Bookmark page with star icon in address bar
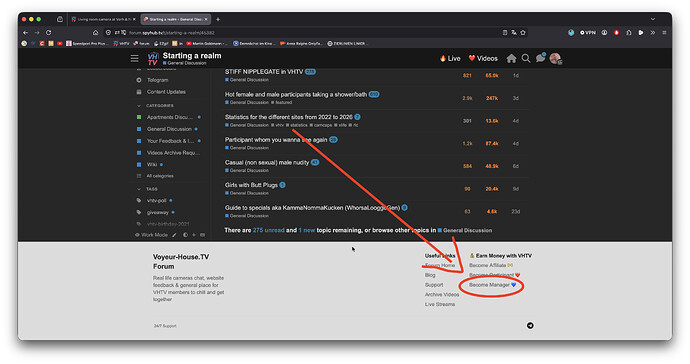The height and width of the screenshot is (364, 690). pos(523,33)
